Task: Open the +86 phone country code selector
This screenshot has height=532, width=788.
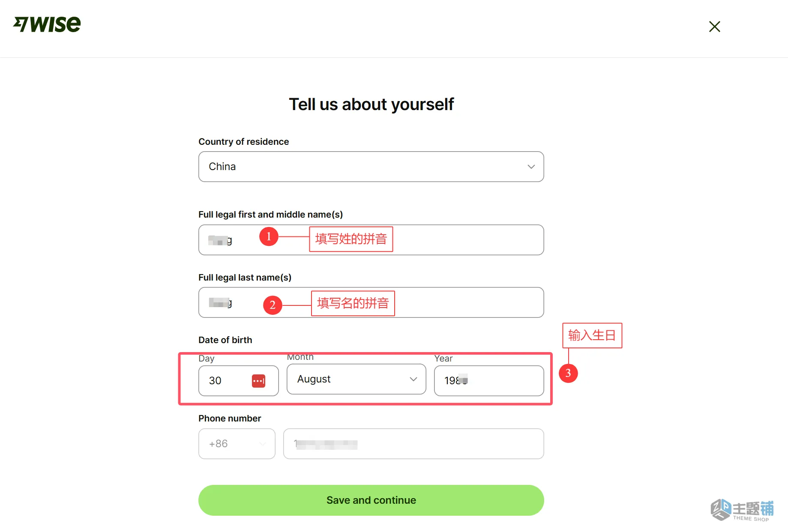Action: pyautogui.click(x=237, y=444)
